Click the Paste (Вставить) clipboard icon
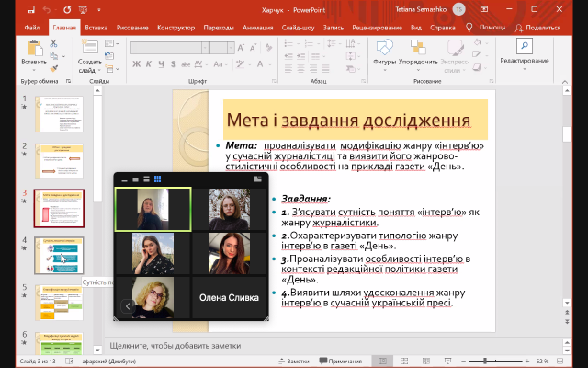Screen dimensions: 588x368 34,47
